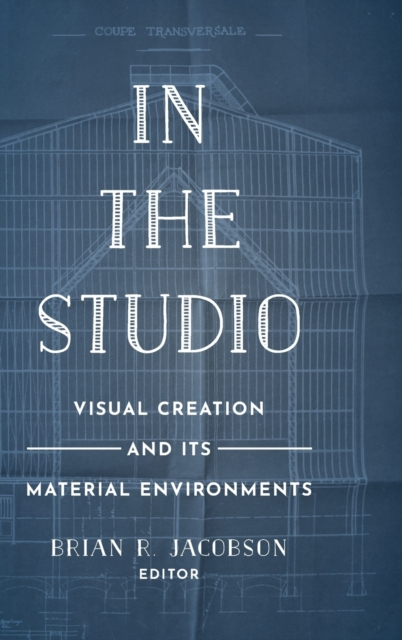Click the word 'STUDIO' in the title
402x640 pixels.
(170, 323)
